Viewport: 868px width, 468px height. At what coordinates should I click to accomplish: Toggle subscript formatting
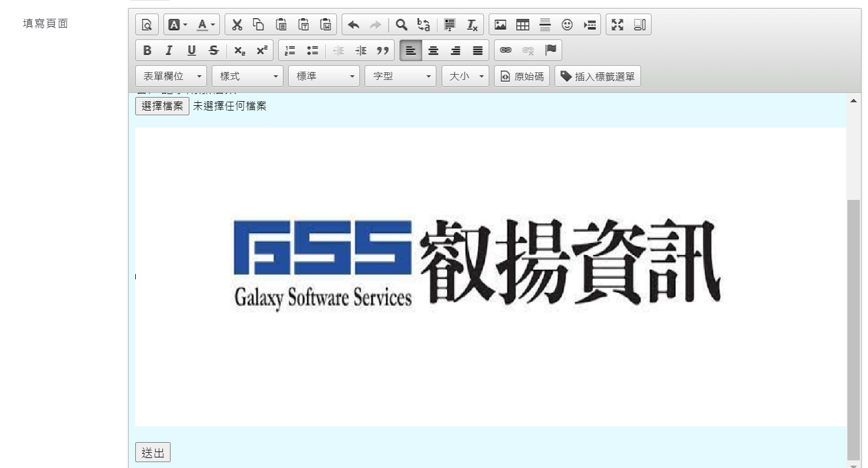[240, 51]
